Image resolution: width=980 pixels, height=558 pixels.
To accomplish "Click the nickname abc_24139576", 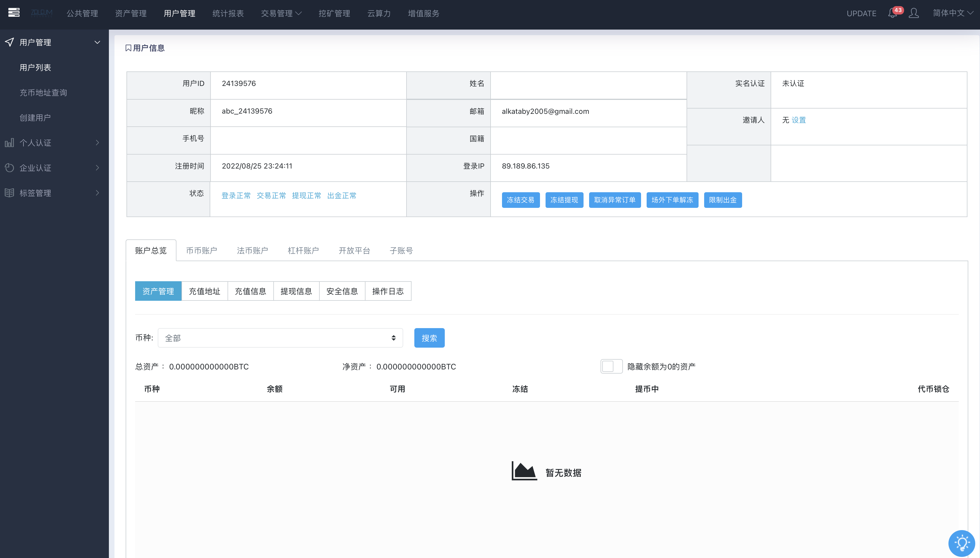I will click(247, 111).
